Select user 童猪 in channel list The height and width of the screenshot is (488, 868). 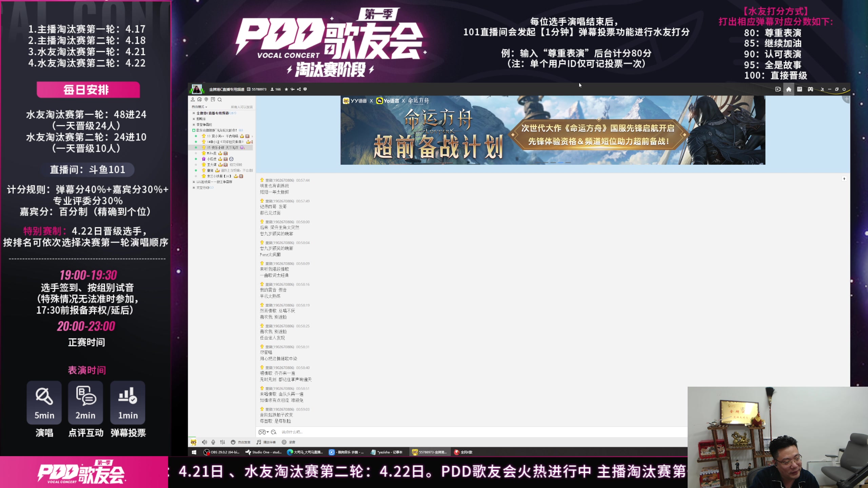pyautogui.click(x=210, y=171)
